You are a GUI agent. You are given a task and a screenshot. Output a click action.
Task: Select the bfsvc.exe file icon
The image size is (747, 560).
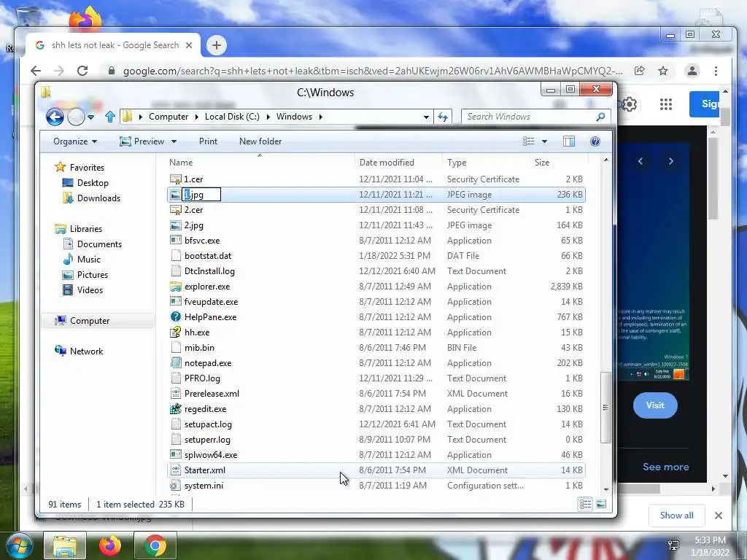pos(176,241)
